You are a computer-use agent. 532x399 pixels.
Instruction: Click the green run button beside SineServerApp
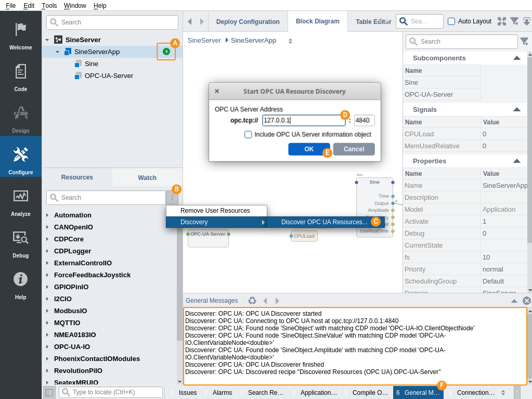tap(166, 52)
